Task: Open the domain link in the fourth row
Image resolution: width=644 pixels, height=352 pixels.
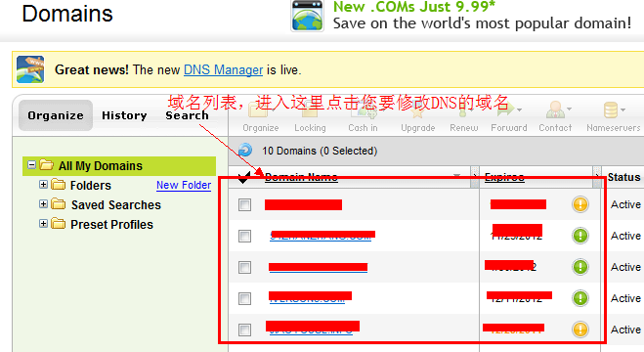Action: [307, 299]
